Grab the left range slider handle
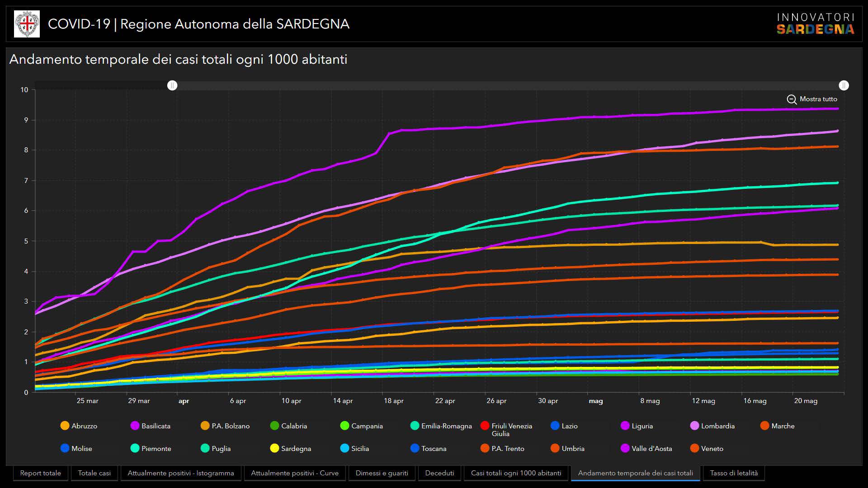The height and width of the screenshot is (488, 868). point(172,85)
